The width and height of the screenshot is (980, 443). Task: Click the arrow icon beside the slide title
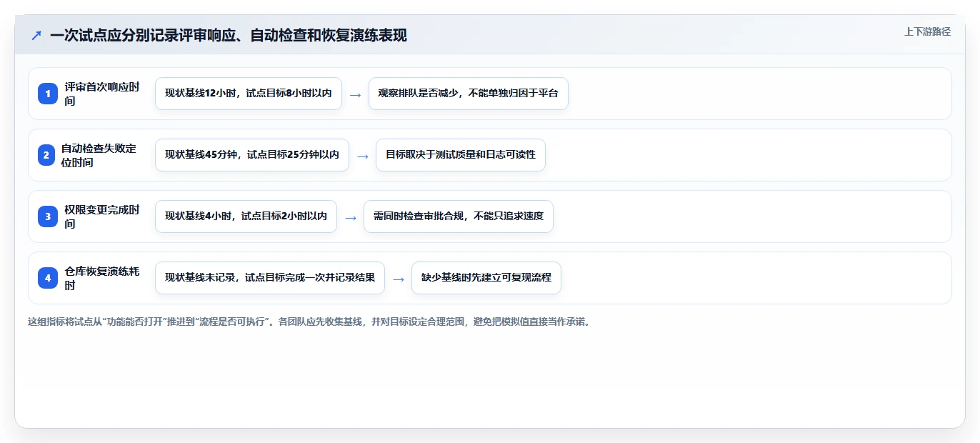tap(36, 36)
